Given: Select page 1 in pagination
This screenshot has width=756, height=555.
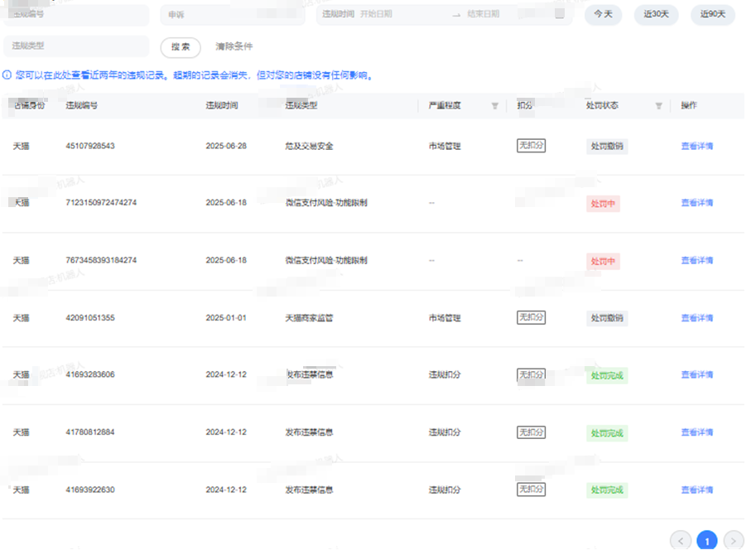Looking at the screenshot, I should point(707,541).
